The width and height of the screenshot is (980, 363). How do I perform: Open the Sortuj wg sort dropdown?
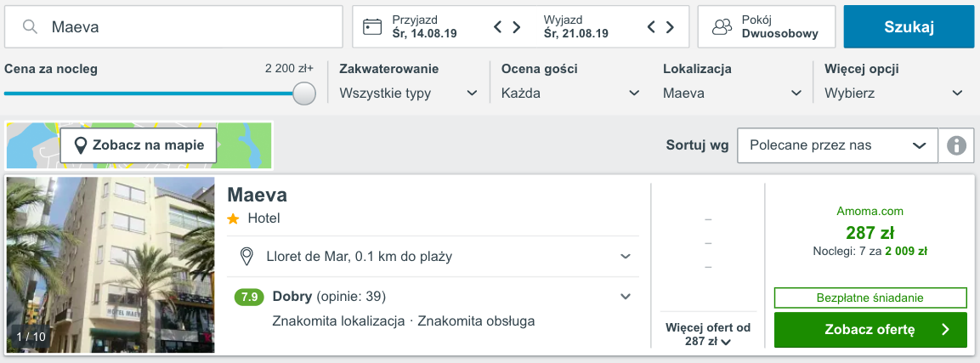tap(836, 145)
